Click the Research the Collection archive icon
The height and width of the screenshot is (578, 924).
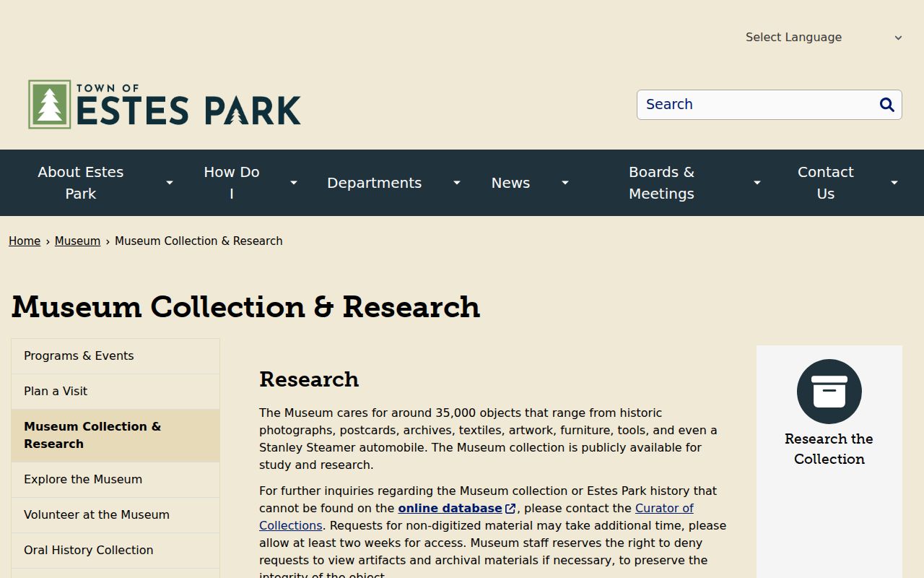(x=829, y=392)
